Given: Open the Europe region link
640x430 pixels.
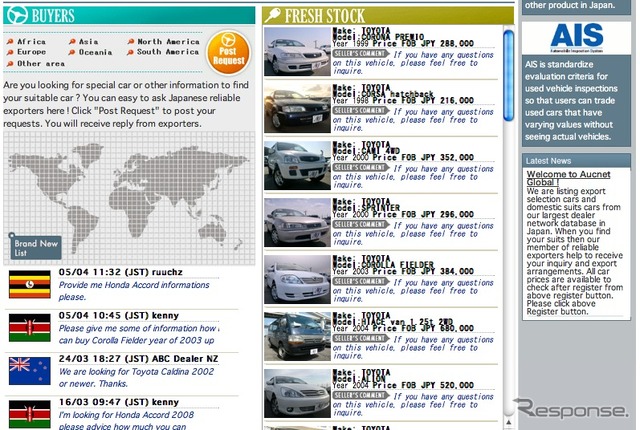Looking at the screenshot, I should [x=31, y=52].
